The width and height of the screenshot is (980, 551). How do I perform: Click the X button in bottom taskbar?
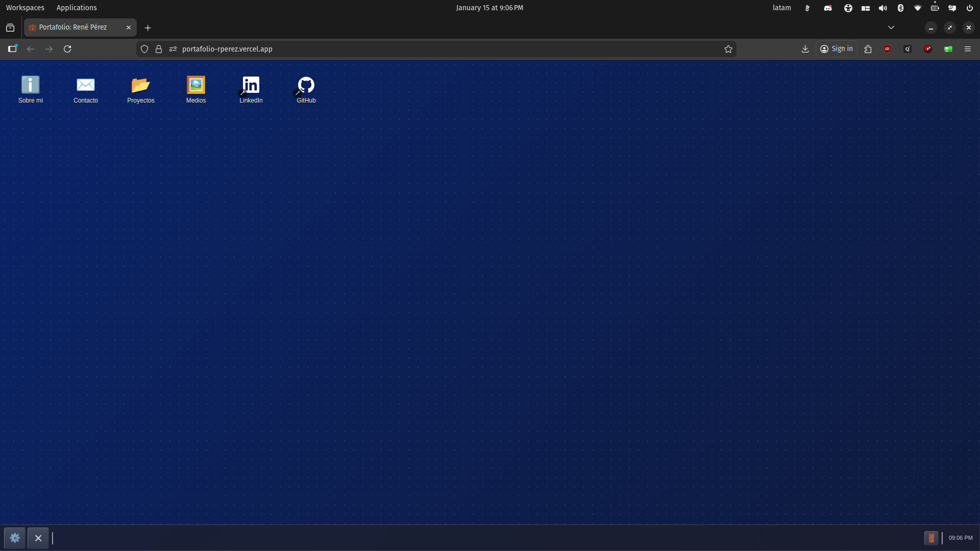coord(38,538)
